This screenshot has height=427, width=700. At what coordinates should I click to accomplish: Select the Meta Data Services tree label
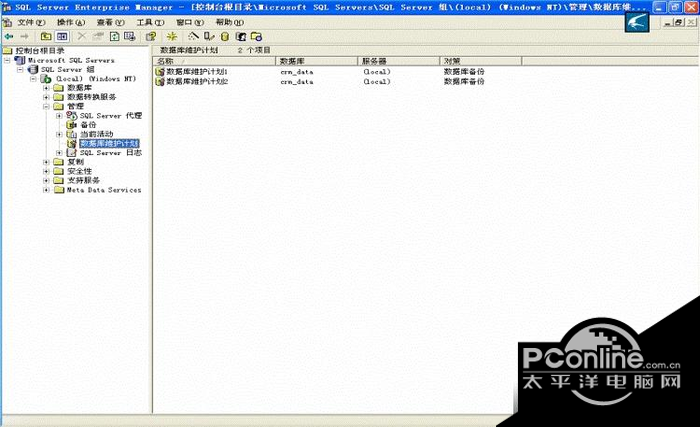(x=104, y=190)
